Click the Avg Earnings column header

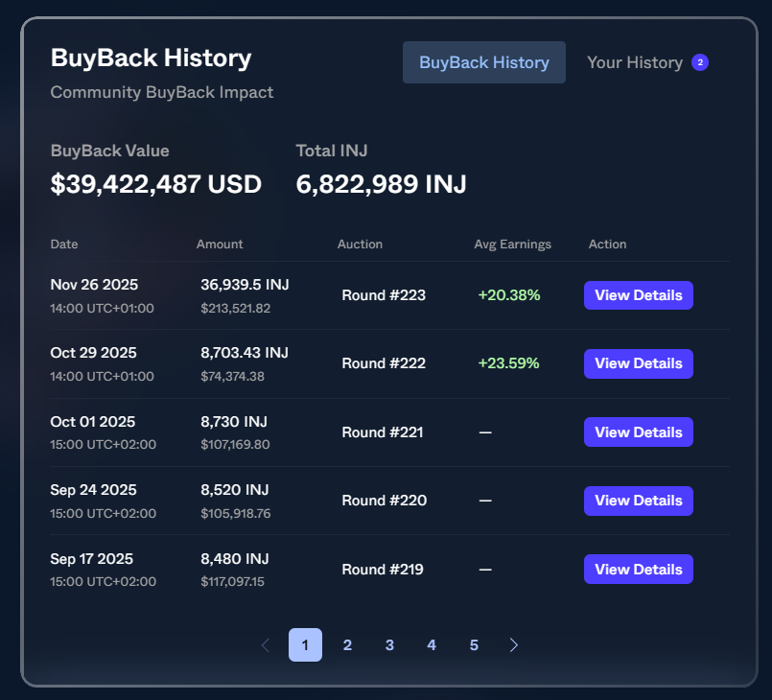(x=512, y=244)
